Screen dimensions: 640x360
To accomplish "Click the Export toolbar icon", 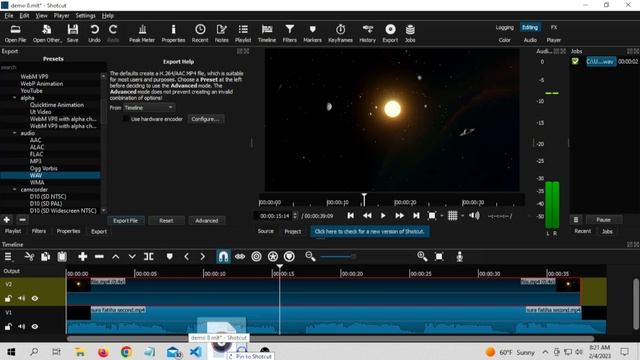I will tap(390, 33).
